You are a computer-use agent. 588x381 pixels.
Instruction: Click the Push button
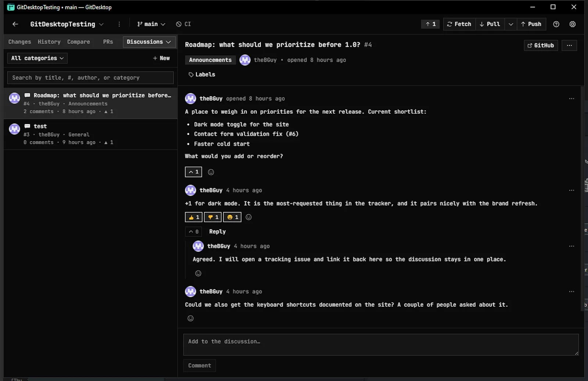(x=531, y=24)
